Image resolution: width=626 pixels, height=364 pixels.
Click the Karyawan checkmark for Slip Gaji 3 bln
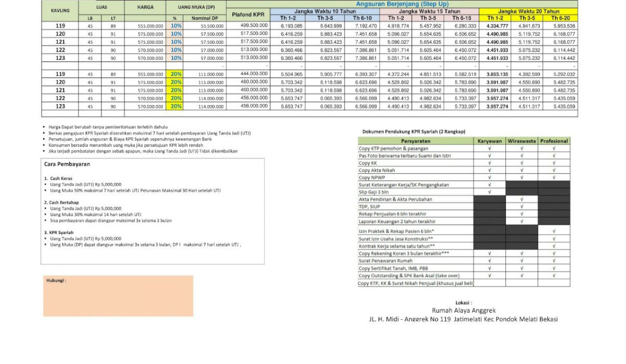490,192
